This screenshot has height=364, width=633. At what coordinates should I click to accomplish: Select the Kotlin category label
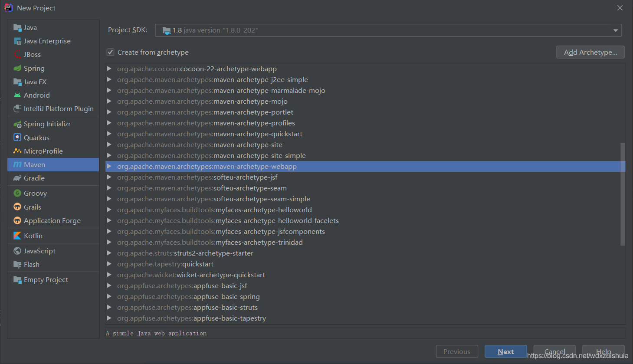[x=33, y=236]
